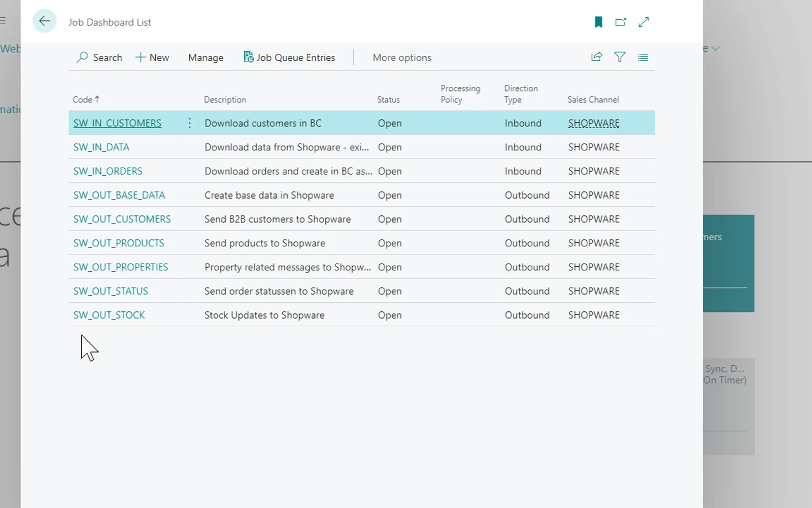
Task: Open Processing Policy column header menu
Action: (x=460, y=94)
